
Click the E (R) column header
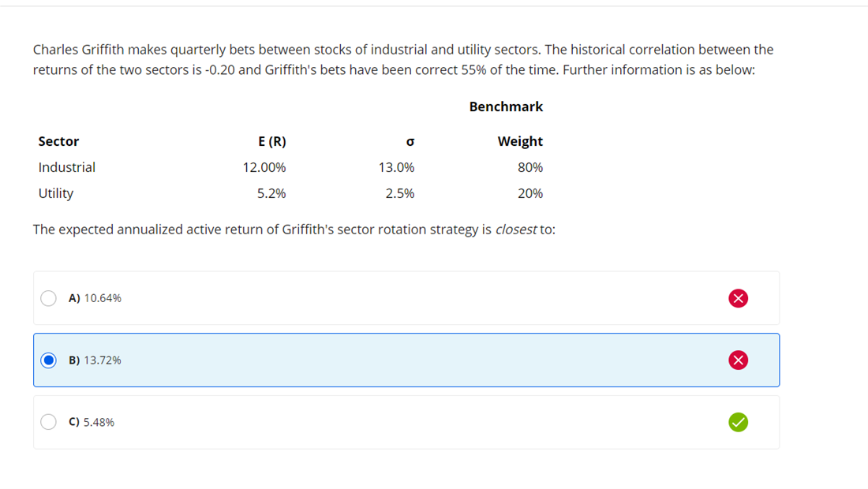[272, 141]
